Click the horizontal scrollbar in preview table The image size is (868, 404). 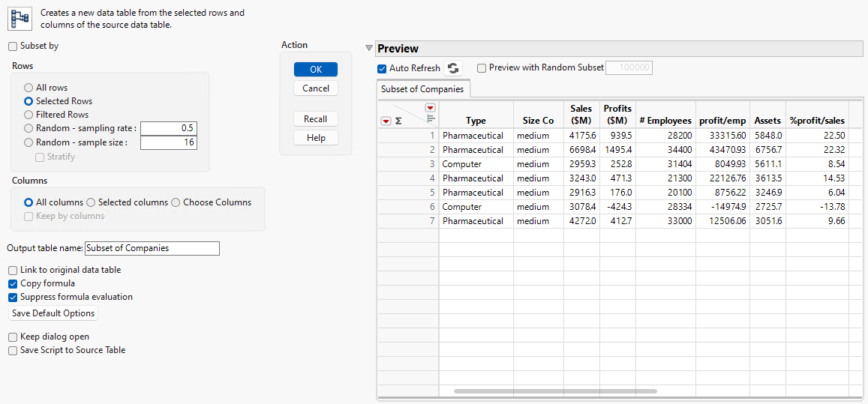(555, 391)
